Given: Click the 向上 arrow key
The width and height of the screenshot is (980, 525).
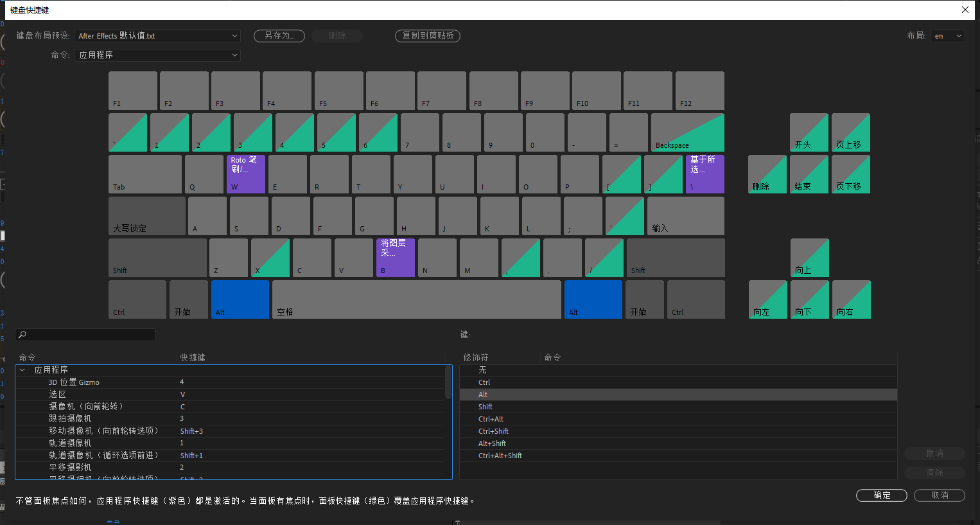Looking at the screenshot, I should tap(810, 258).
